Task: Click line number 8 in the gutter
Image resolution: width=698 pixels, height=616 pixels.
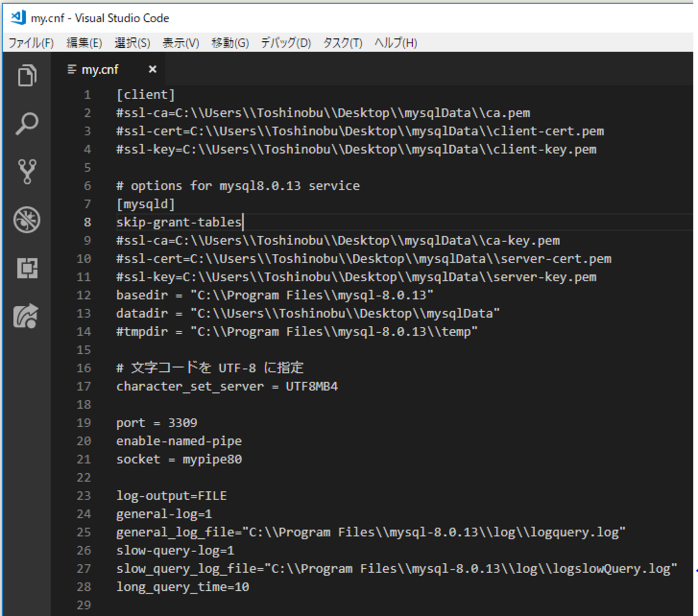Action: click(88, 223)
